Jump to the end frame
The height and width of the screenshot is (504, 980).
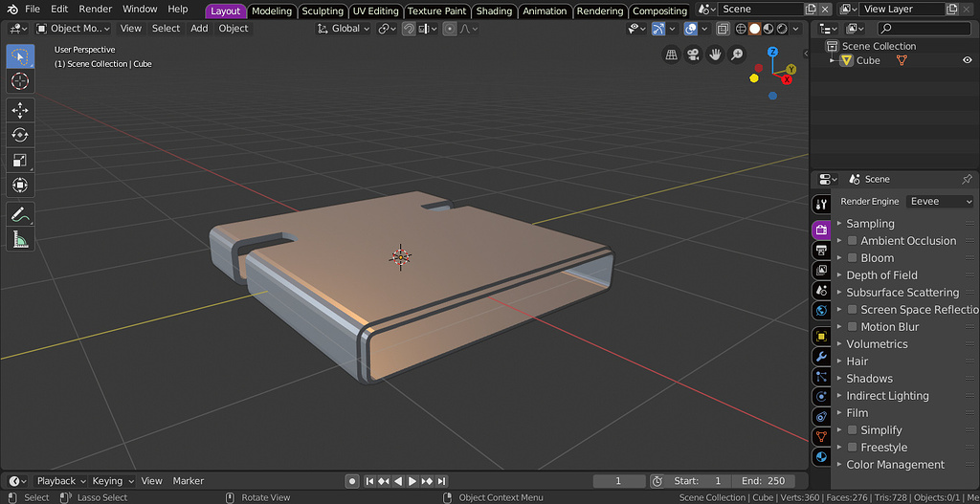[442, 481]
